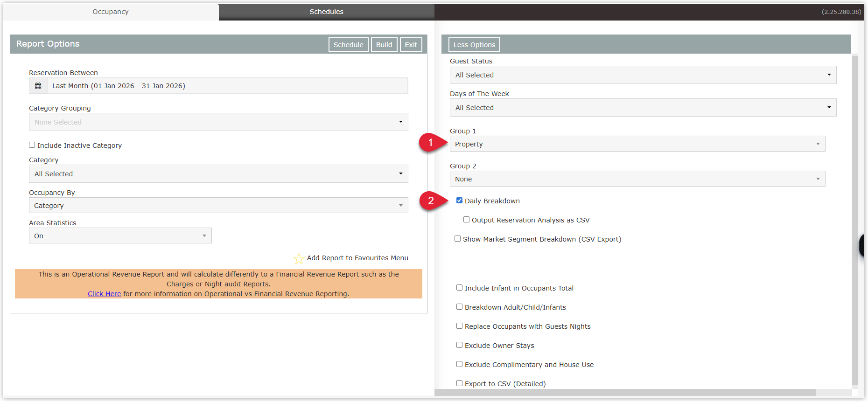Open the Area Statistics dropdown
This screenshot has height=402, width=868.
(120, 236)
